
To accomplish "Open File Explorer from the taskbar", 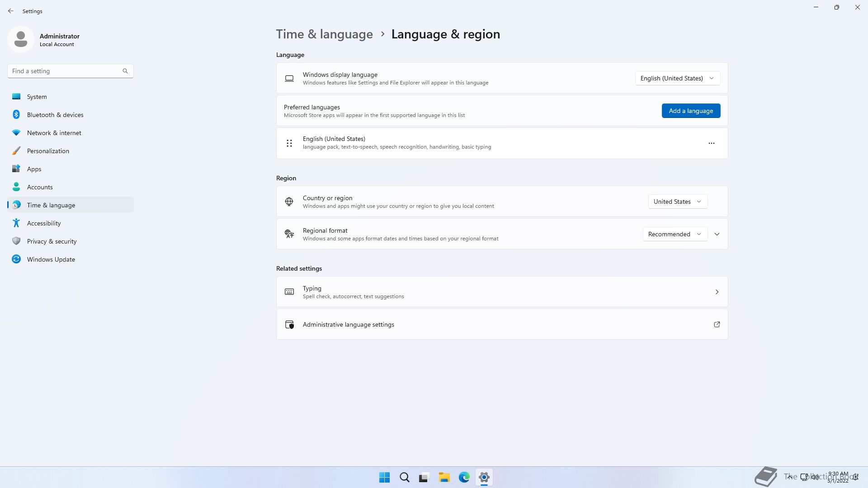I will 444,477.
